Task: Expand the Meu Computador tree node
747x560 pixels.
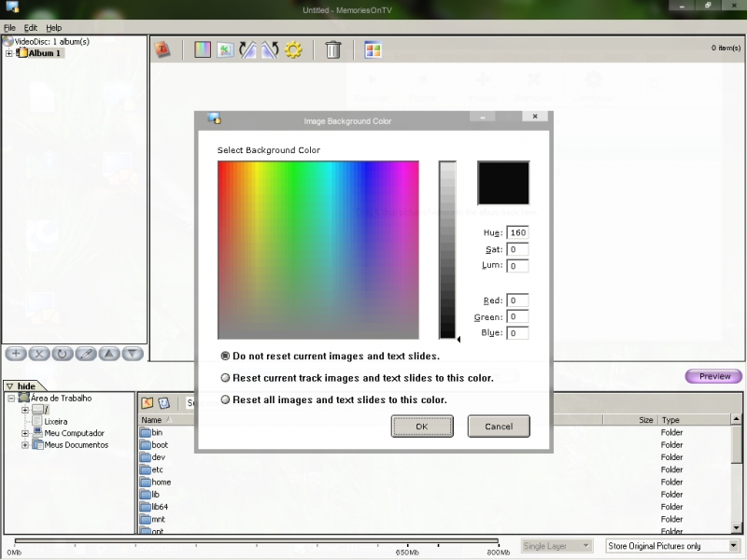Action: pos(25,433)
